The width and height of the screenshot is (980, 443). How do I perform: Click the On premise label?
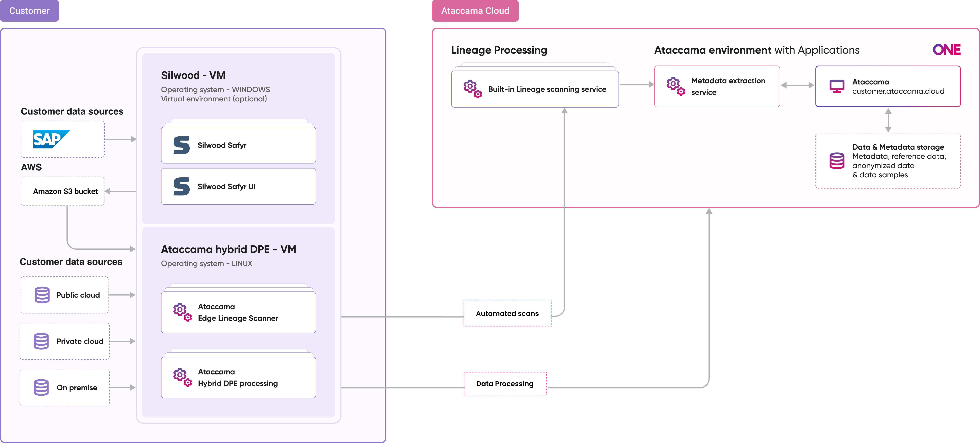[x=77, y=387]
